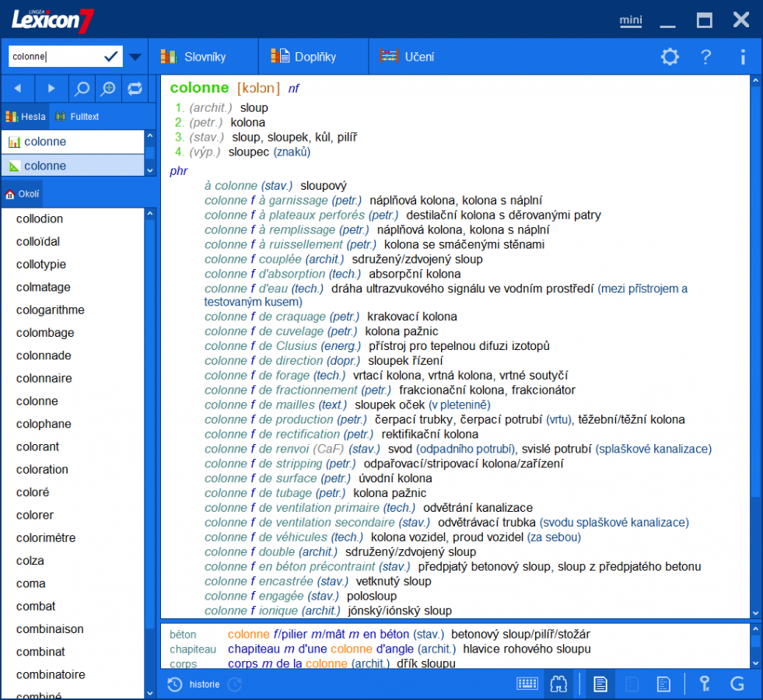Open the on-screen keyboard icon
763x700 pixels.
(x=527, y=684)
